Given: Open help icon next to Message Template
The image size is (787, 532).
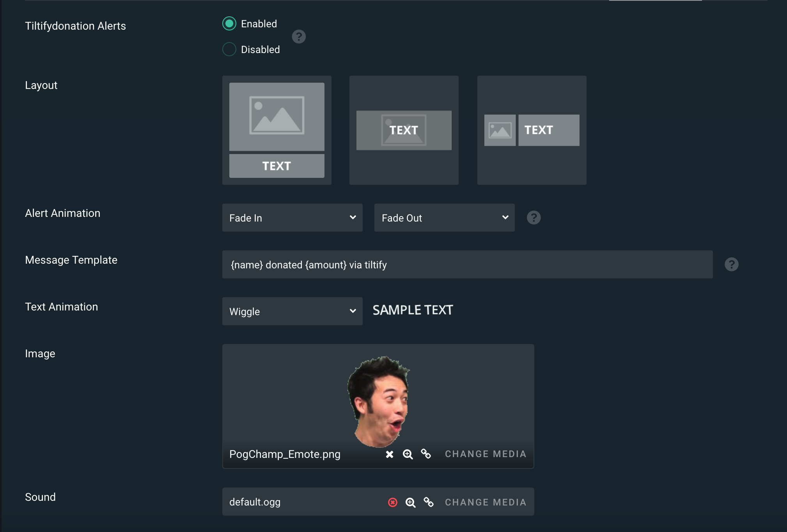Looking at the screenshot, I should pos(732,264).
